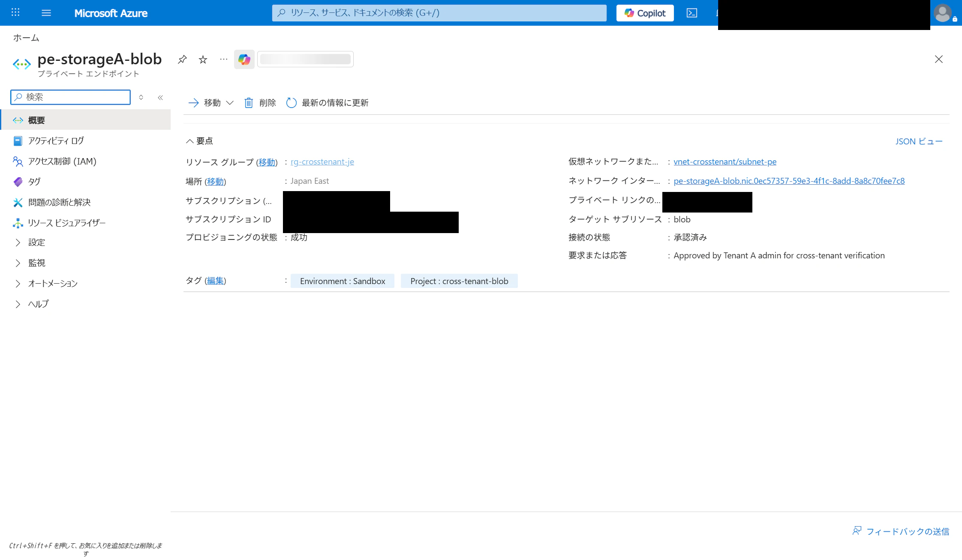Click the Approved by Tenant A admin text

click(x=779, y=256)
